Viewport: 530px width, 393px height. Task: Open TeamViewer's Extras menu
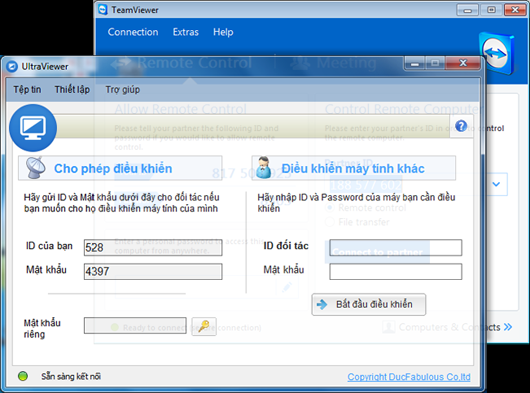pyautogui.click(x=186, y=32)
